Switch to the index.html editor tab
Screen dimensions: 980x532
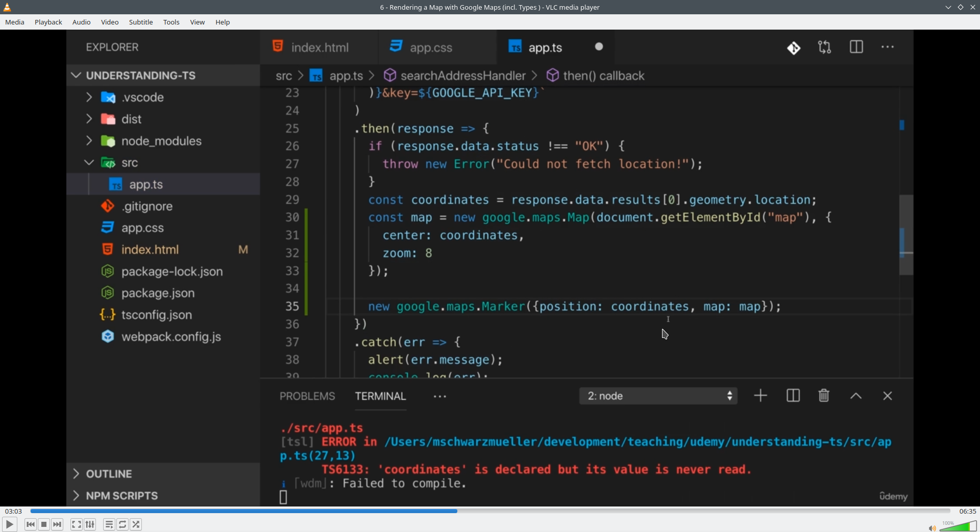coord(319,47)
